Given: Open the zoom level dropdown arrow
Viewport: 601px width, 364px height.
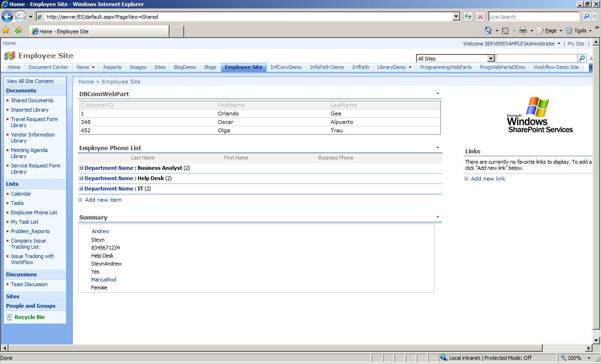Looking at the screenshot, I should [x=590, y=358].
